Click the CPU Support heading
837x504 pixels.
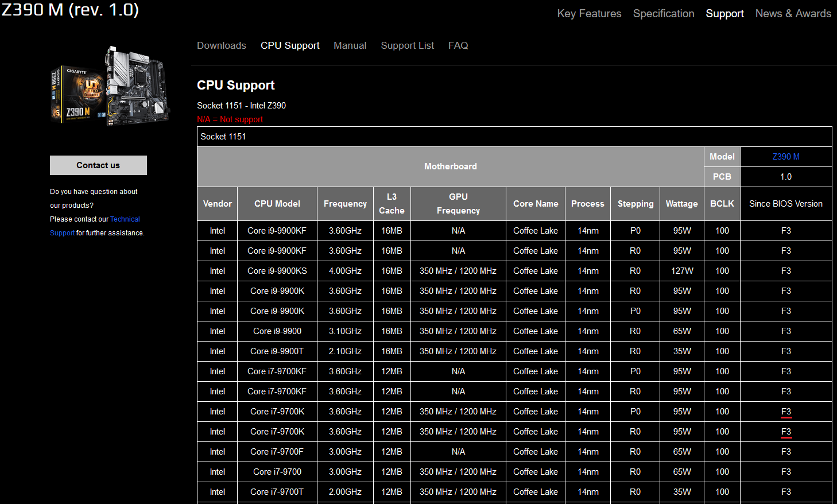[236, 85]
